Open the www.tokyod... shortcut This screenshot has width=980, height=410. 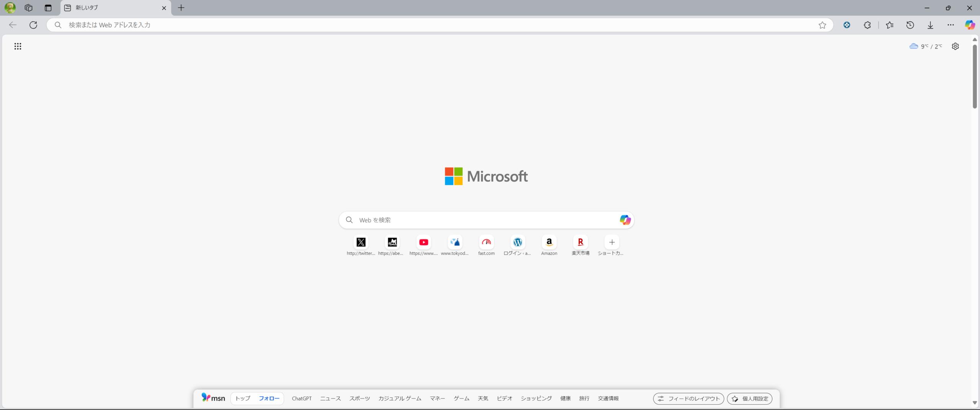[455, 246]
